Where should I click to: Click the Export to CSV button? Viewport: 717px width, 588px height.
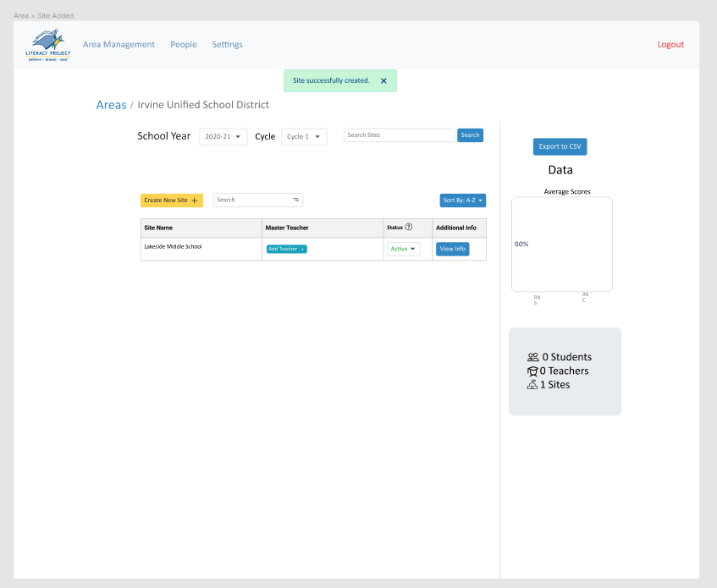560,146
